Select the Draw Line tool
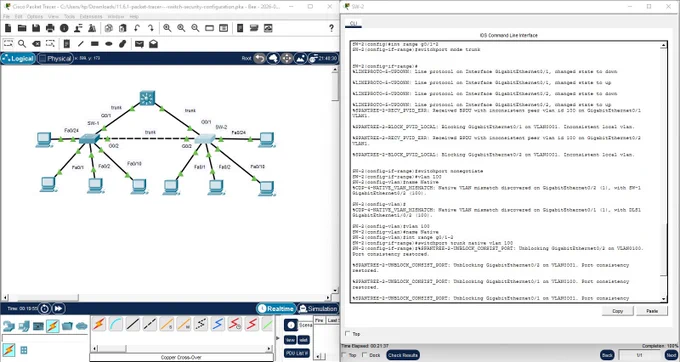Screen dimensions: 680x362 [x=81, y=44]
